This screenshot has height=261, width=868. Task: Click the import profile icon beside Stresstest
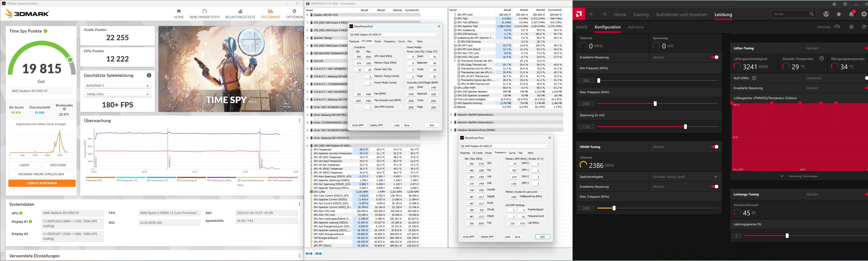point(851,27)
